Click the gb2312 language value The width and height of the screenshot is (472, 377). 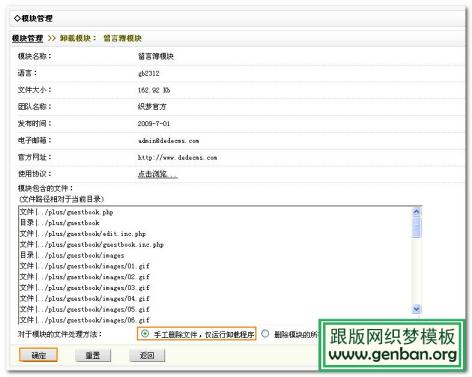[x=149, y=73]
